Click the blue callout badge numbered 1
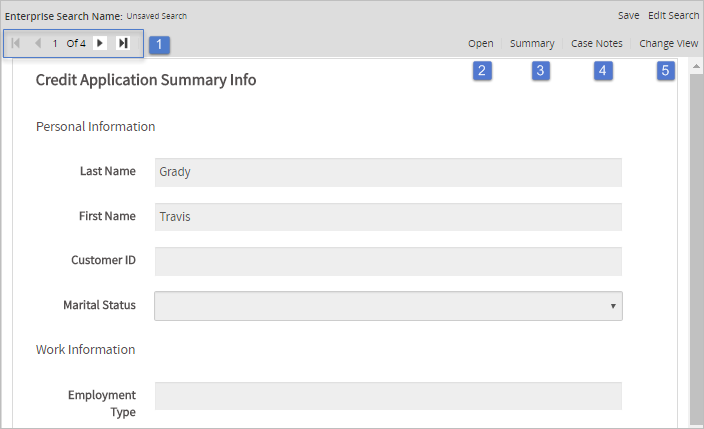The height and width of the screenshot is (429, 704). tap(161, 44)
